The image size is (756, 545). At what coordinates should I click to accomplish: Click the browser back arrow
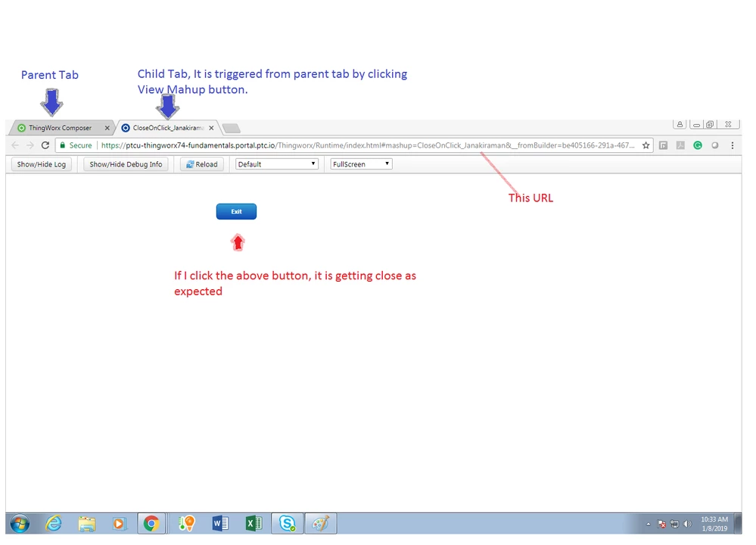click(x=15, y=145)
